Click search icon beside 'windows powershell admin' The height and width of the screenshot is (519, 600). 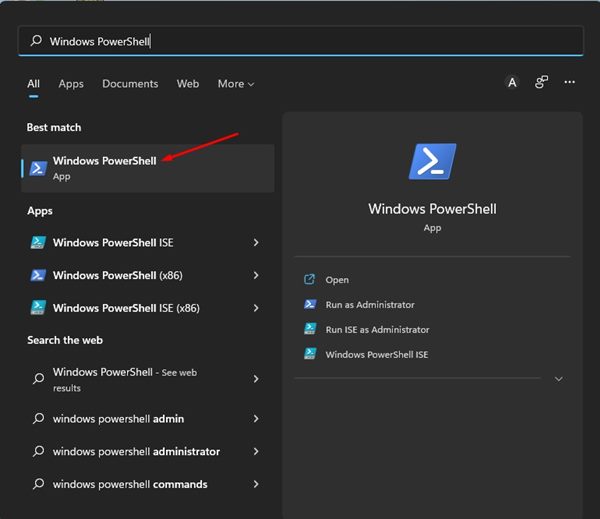38,418
